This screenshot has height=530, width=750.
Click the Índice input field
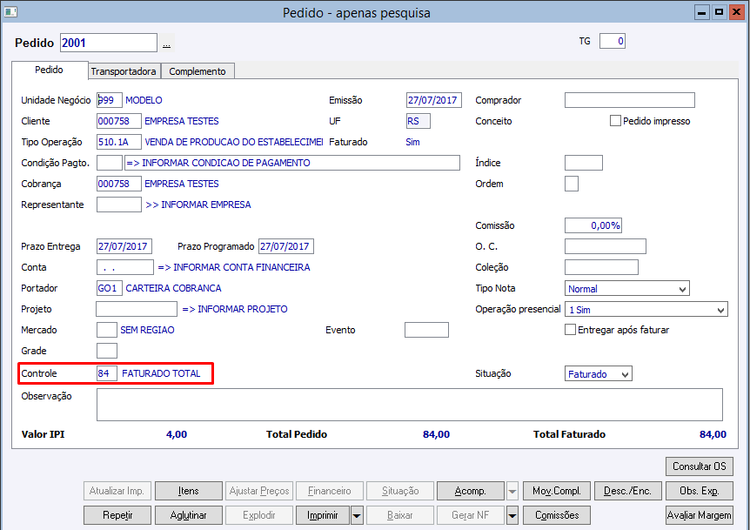point(584,163)
